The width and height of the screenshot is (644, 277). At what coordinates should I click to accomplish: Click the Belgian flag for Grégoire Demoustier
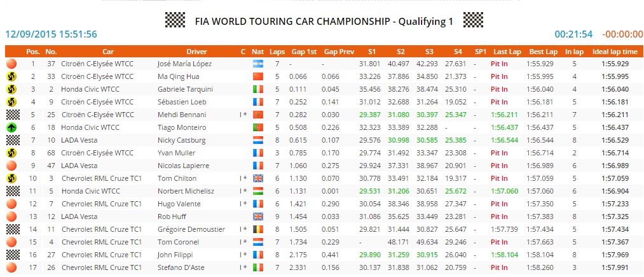pos(257,229)
